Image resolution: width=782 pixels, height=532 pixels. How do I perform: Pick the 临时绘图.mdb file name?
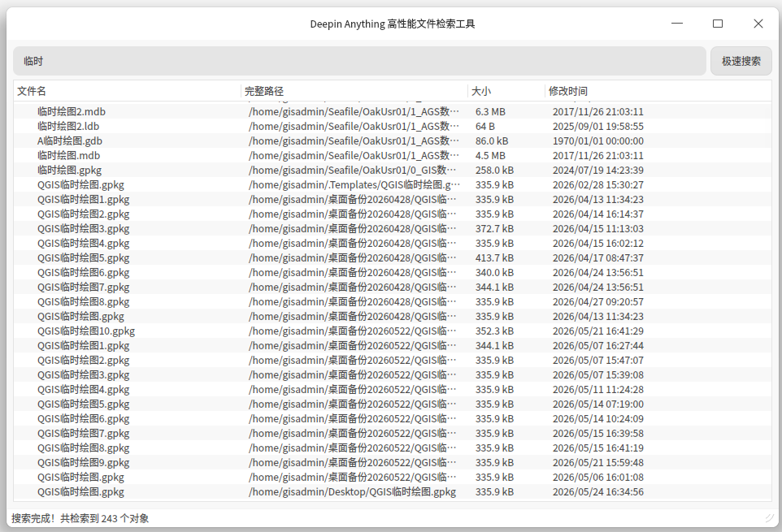[69, 155]
